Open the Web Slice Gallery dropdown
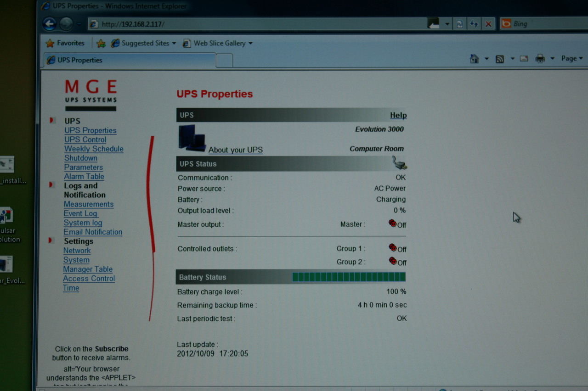Screen dimensions: 588x391 250,43
